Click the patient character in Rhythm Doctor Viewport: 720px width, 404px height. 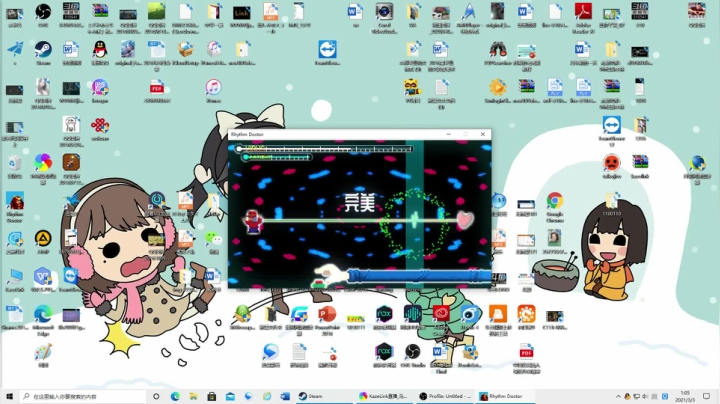[253, 222]
